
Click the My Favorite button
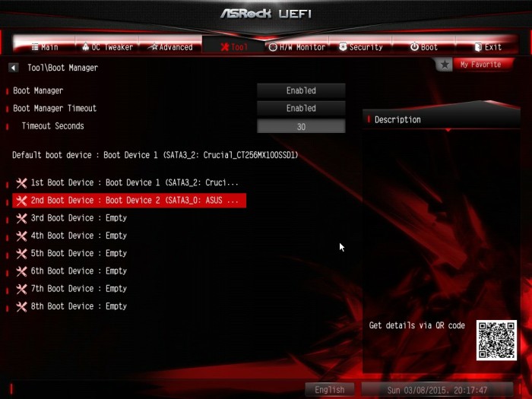(x=480, y=64)
